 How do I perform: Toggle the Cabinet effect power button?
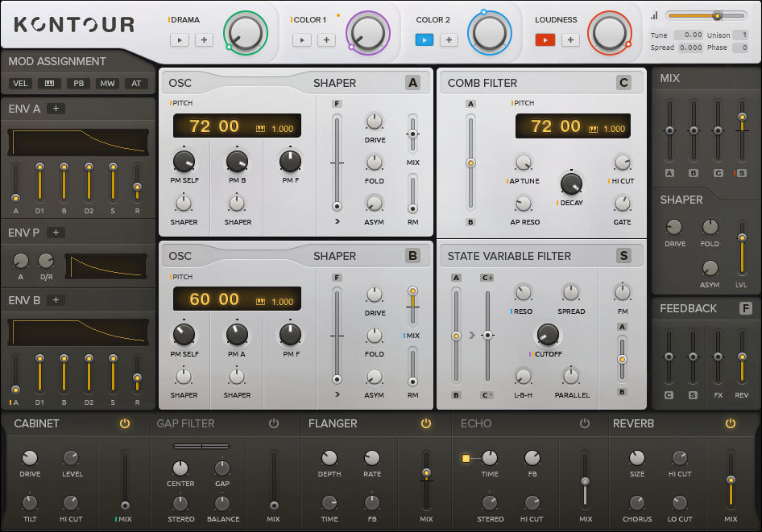124,423
